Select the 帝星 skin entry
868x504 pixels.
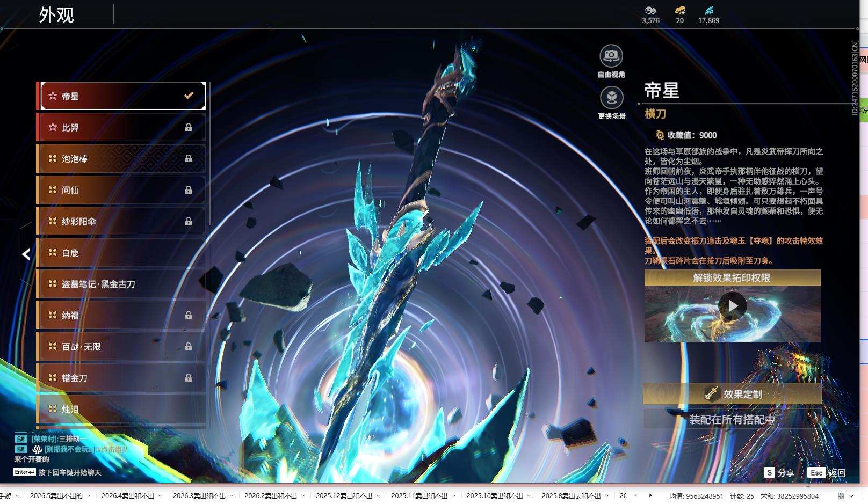click(123, 96)
